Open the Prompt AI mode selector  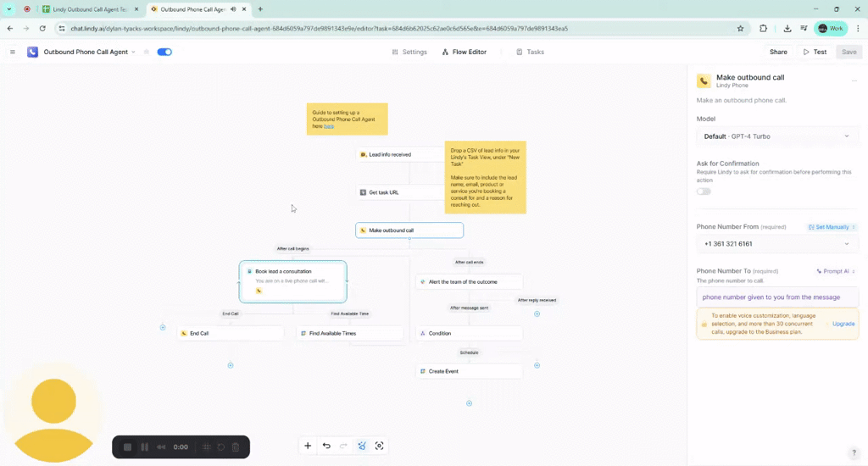(x=835, y=271)
